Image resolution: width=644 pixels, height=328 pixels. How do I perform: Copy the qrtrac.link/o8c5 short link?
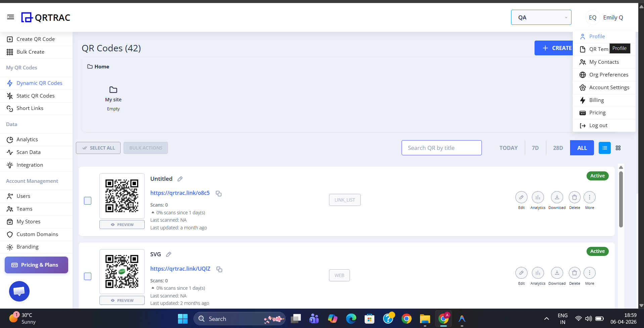pos(219,194)
